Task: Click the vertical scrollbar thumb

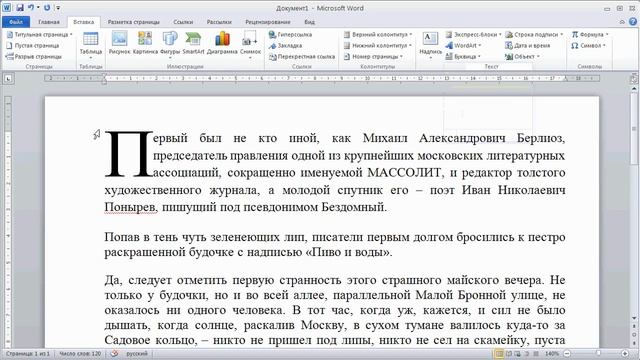Action: click(x=634, y=129)
